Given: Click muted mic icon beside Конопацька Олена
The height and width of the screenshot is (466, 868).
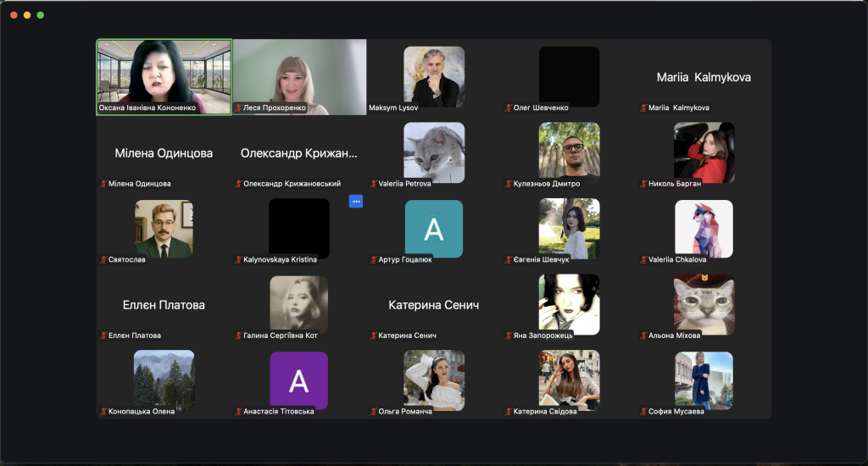Looking at the screenshot, I should [x=103, y=412].
